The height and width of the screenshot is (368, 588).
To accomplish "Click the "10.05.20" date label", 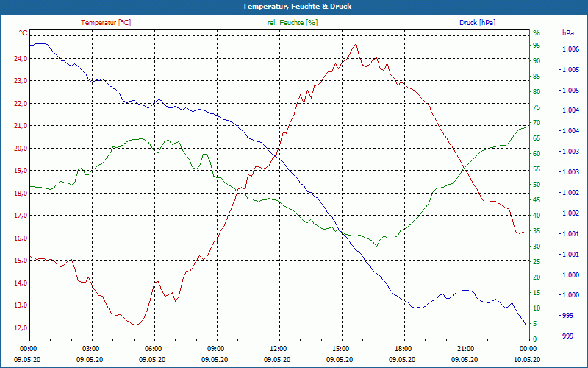I will (527, 359).
